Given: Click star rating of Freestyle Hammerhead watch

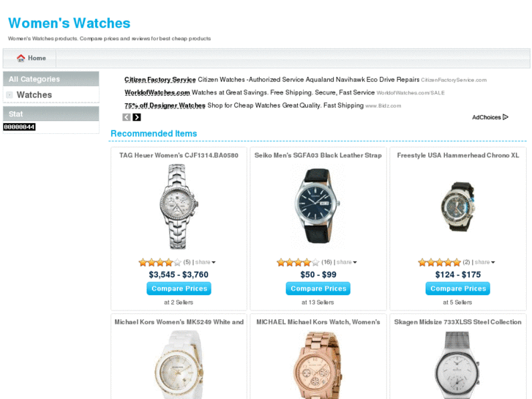Looking at the screenshot, I should pos(439,262).
